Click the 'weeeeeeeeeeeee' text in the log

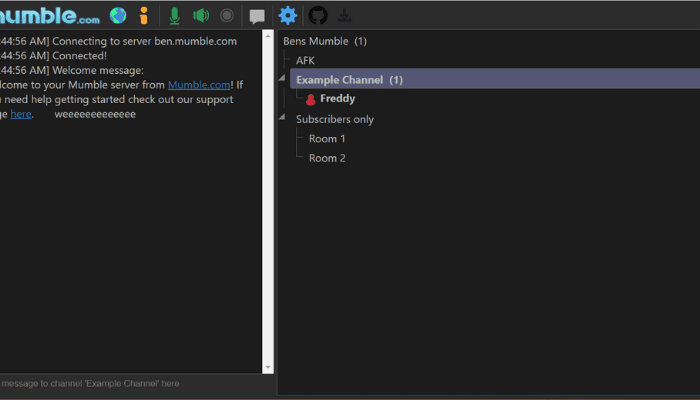[95, 114]
